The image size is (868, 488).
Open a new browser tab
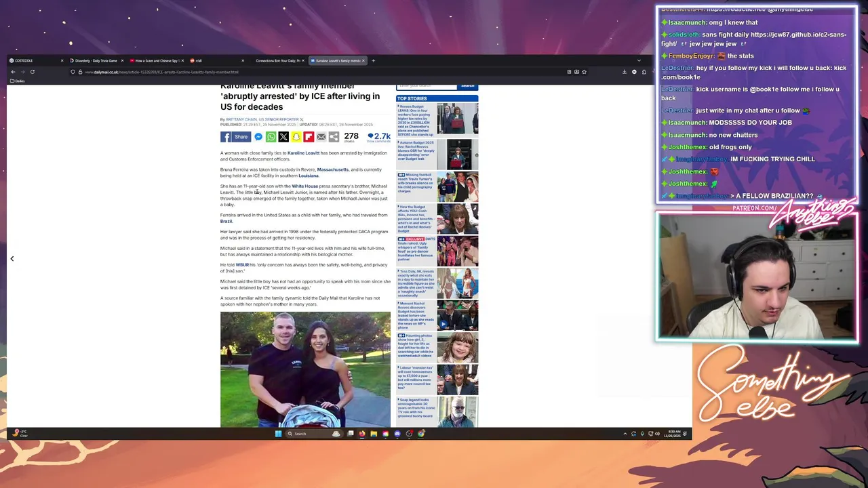point(373,61)
